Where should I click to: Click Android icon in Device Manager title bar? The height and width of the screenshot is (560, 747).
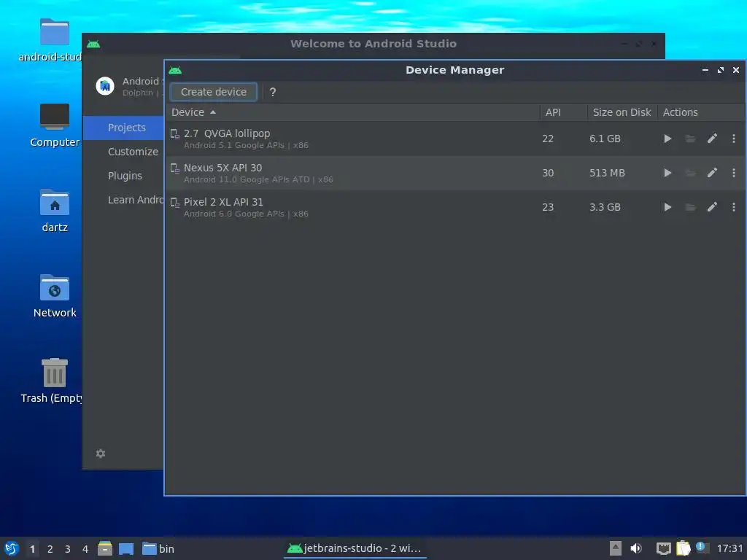(x=175, y=71)
